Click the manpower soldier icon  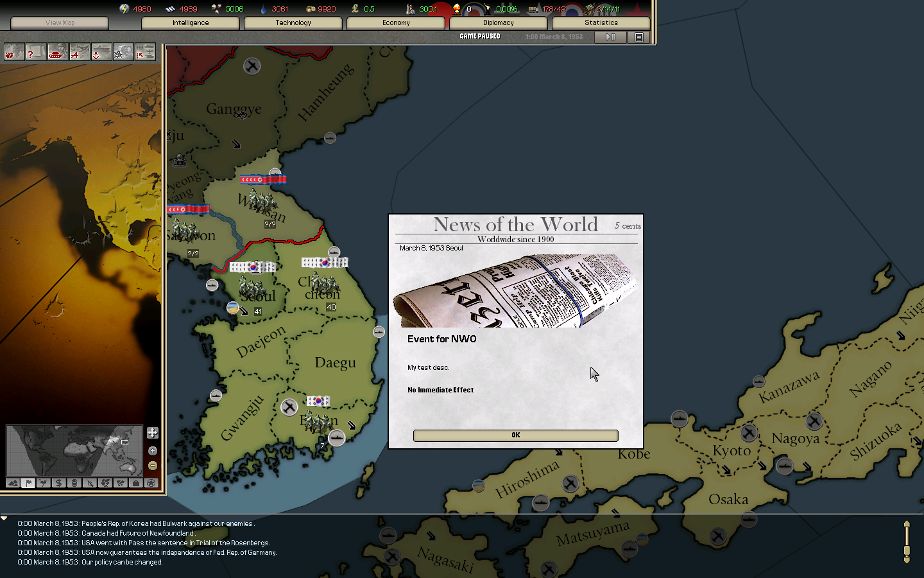410,9
